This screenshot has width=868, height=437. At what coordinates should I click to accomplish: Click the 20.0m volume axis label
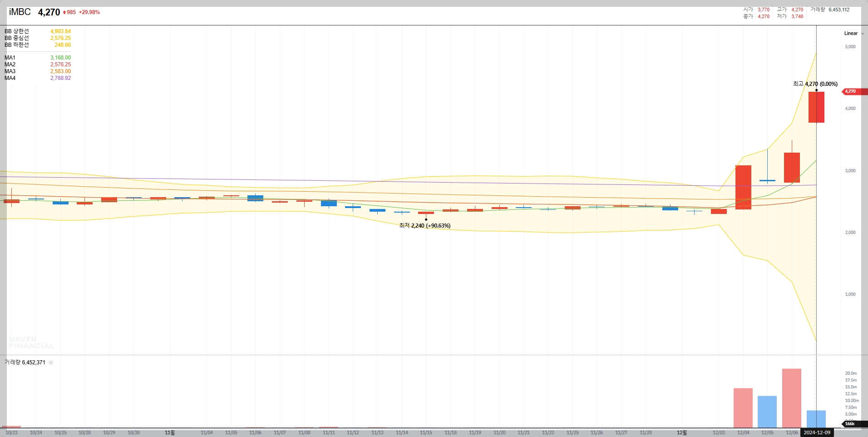pyautogui.click(x=851, y=373)
